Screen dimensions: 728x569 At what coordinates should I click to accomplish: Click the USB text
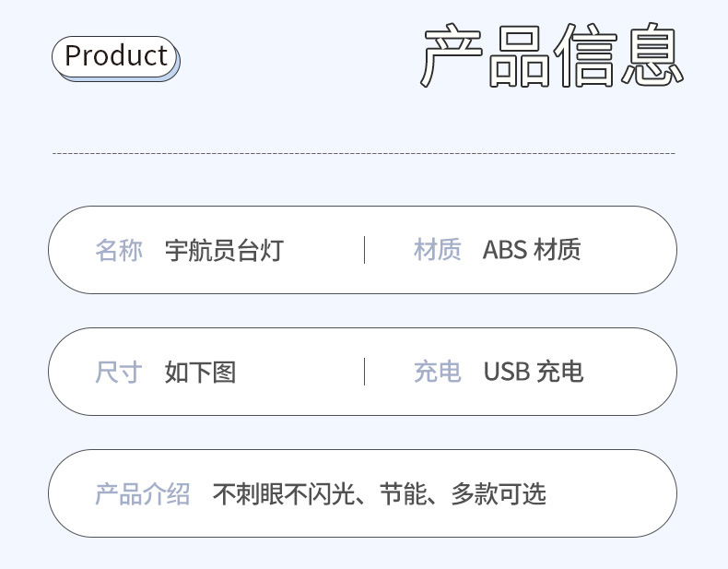[505, 372]
